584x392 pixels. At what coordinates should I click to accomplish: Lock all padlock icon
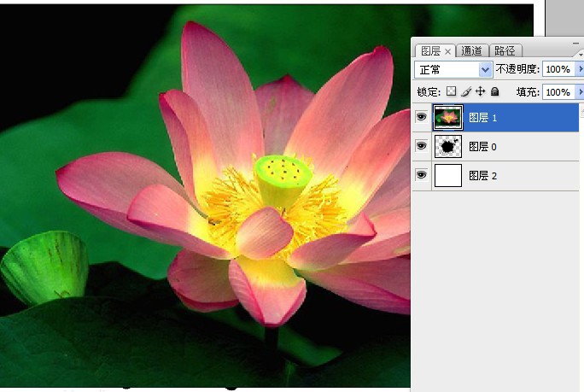(494, 91)
